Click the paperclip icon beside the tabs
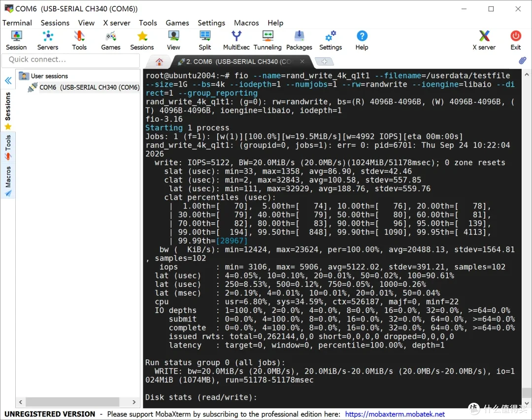The height and width of the screenshot is (420, 532). 523,61
